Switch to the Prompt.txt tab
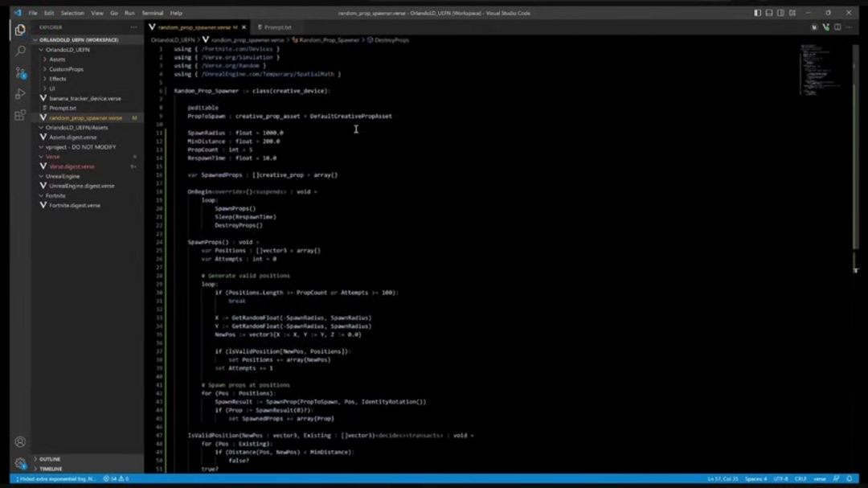The width and height of the screenshot is (868, 488). [277, 27]
